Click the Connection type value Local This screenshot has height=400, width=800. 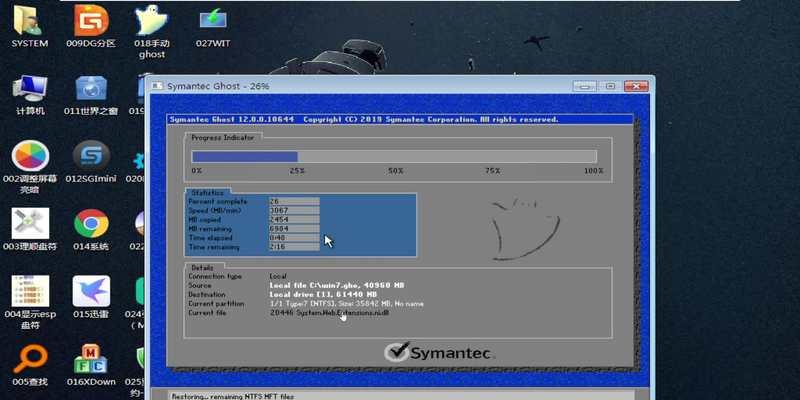(x=278, y=276)
